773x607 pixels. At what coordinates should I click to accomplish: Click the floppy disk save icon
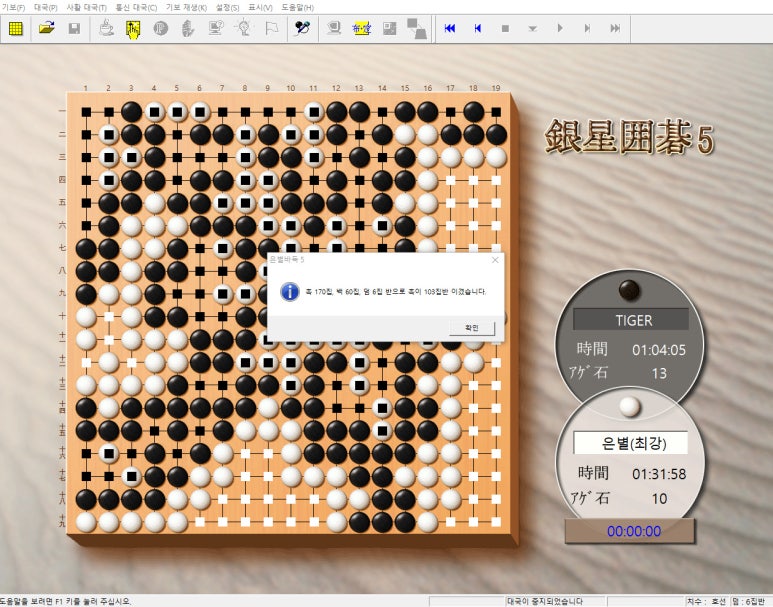tap(74, 29)
